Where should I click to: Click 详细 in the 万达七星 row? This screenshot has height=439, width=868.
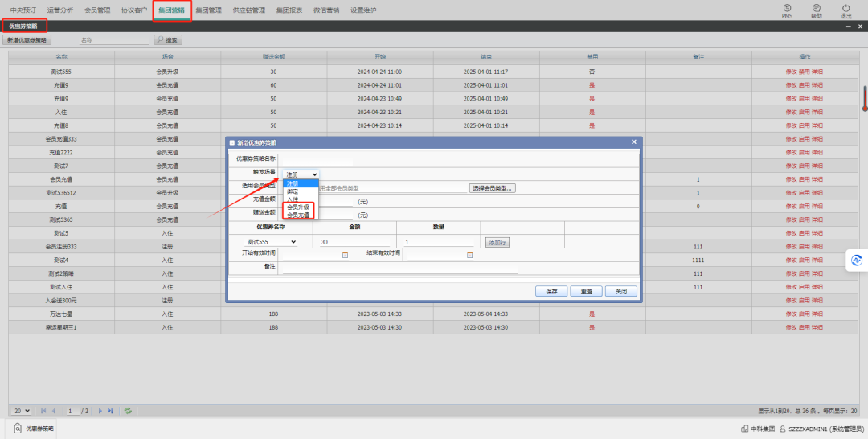[817, 314]
